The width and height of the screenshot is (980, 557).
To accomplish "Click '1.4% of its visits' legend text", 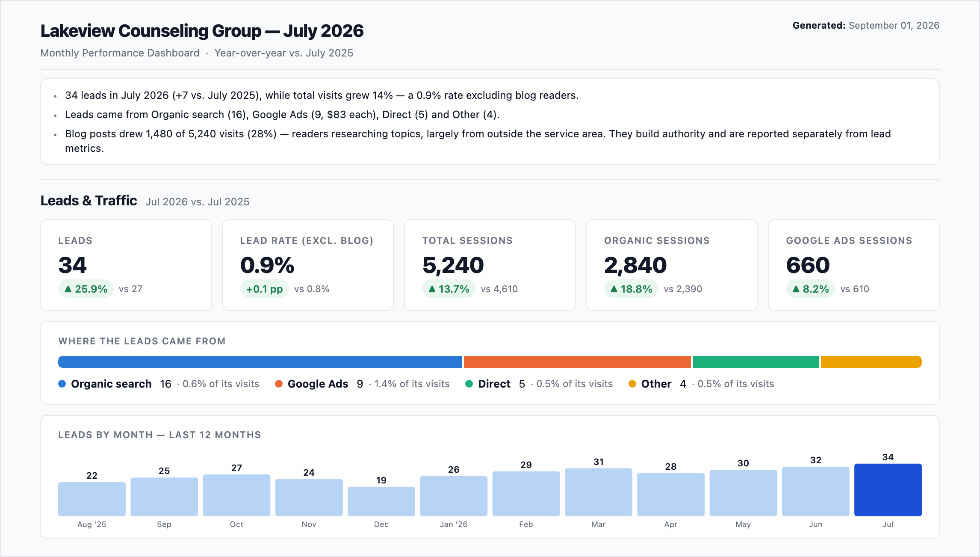I will coord(412,384).
